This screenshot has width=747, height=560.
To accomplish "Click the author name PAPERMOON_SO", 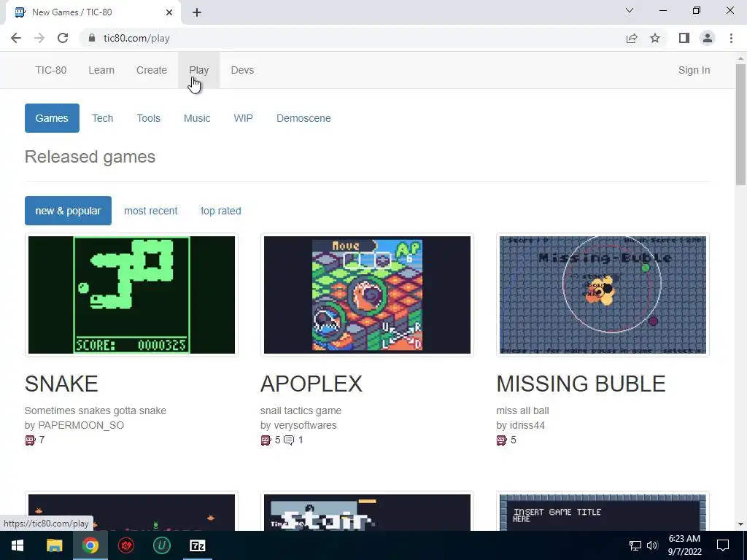I will (x=81, y=425).
